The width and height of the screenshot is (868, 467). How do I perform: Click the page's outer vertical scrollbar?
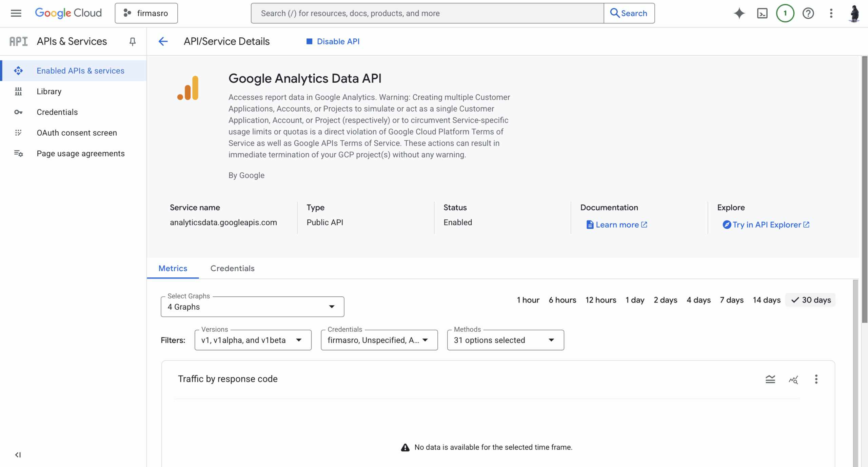tap(865, 190)
